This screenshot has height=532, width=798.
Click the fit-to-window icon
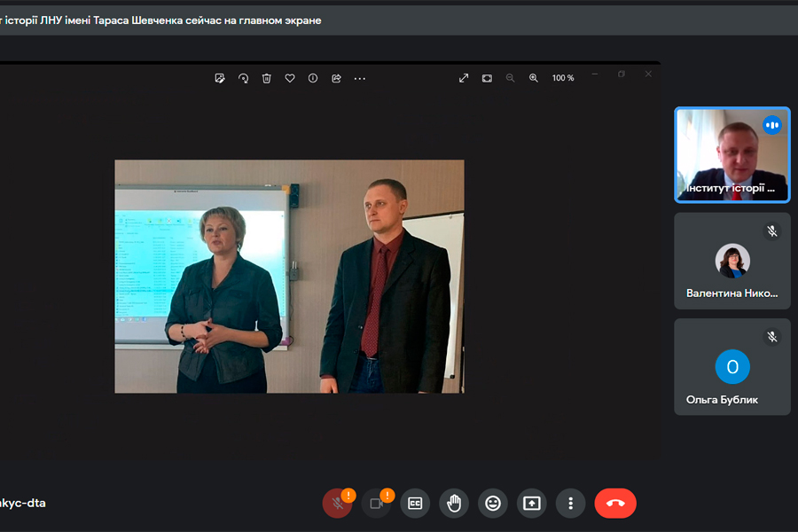487,78
